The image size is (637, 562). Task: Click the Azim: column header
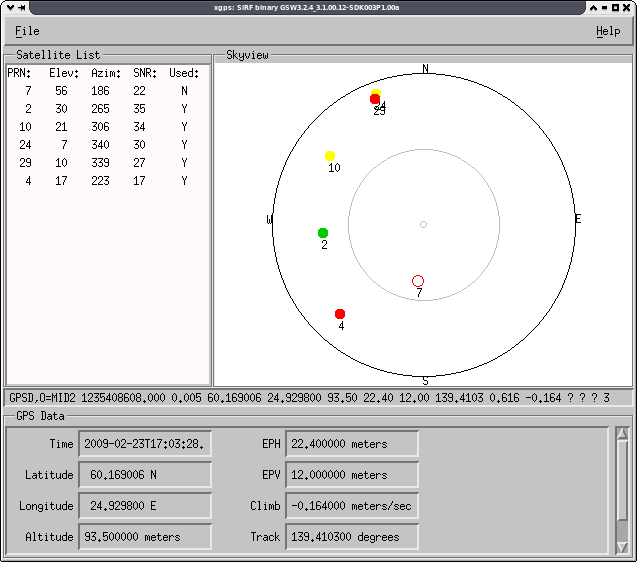[106, 73]
